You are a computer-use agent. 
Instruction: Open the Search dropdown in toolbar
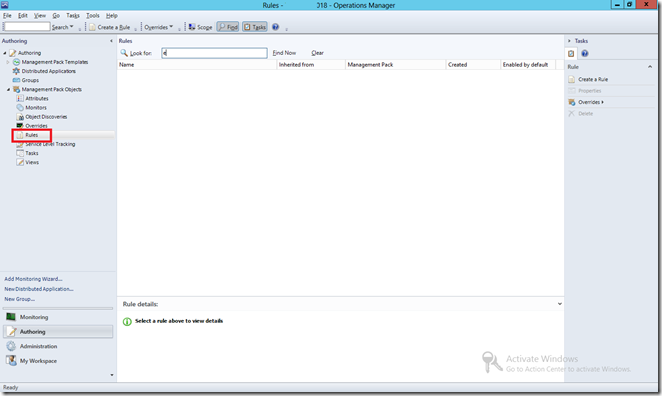(62, 27)
